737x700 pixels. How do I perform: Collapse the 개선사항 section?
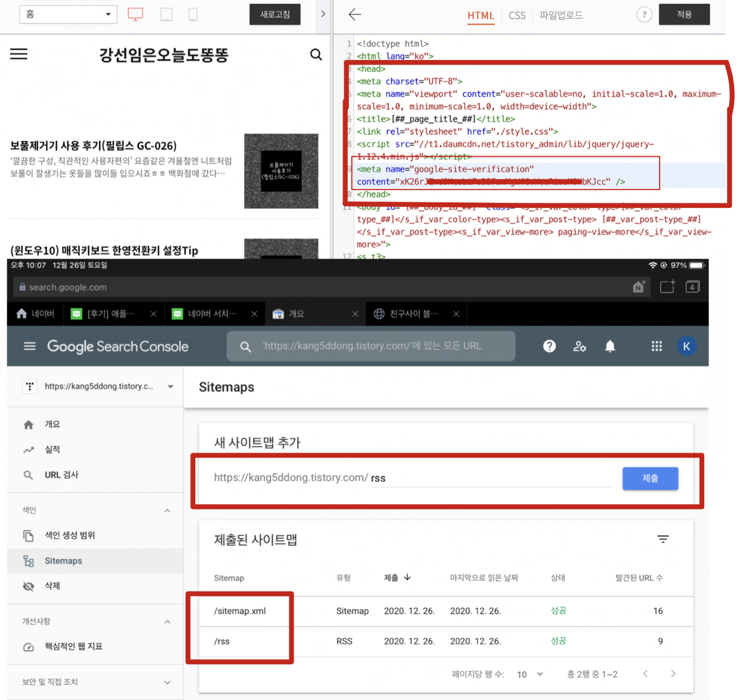tap(167, 622)
